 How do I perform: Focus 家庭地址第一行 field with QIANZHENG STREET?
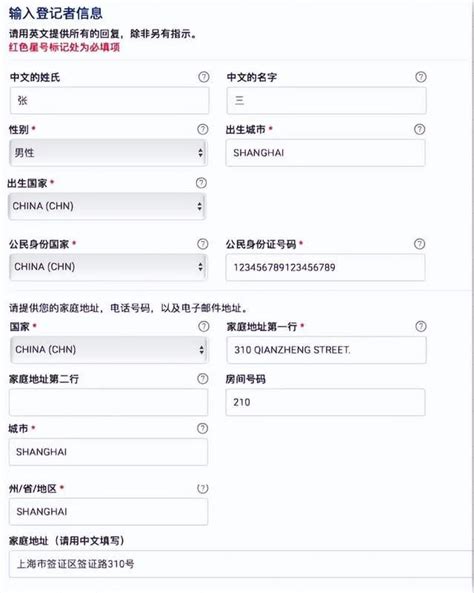[x=326, y=350]
